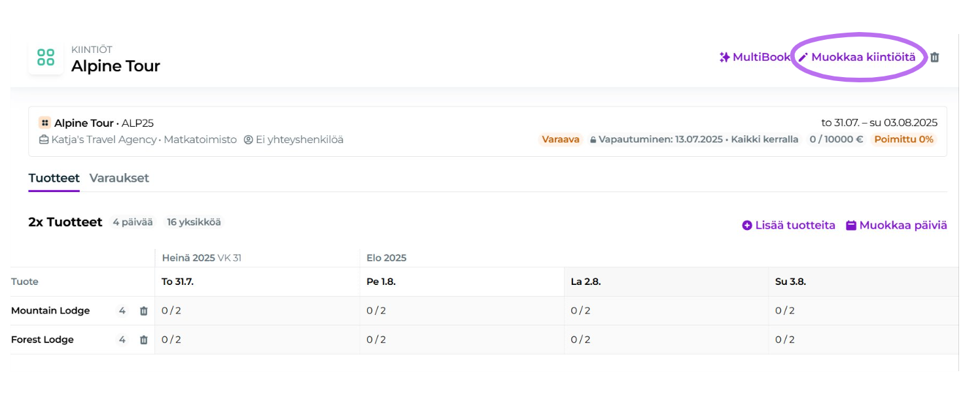Delete the Alpine Tour quota with the trash icon

(935, 57)
